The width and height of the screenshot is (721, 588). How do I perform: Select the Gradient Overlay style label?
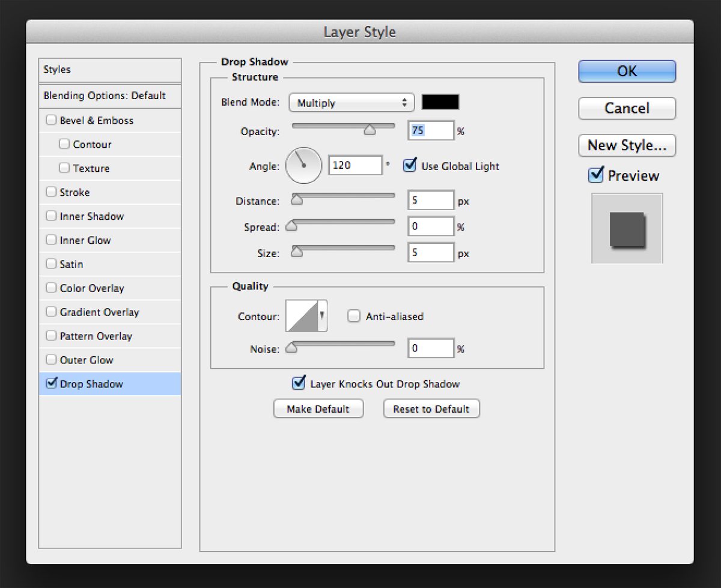point(99,312)
